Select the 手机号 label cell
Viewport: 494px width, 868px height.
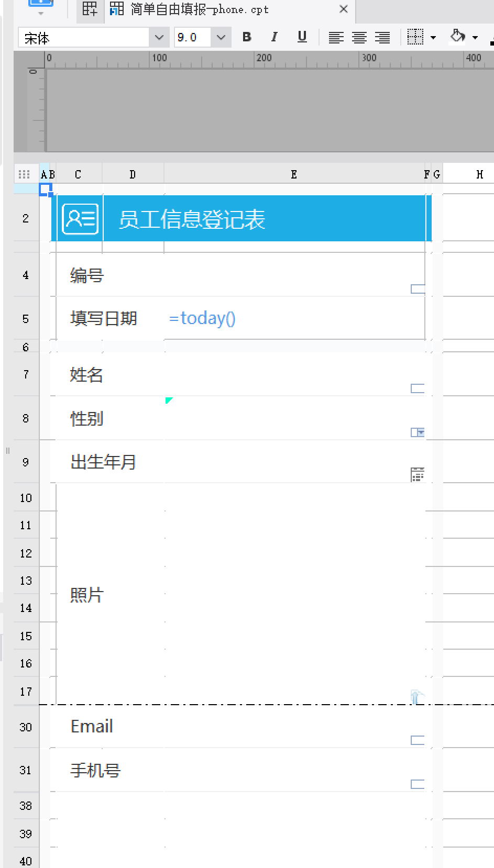[110, 770]
